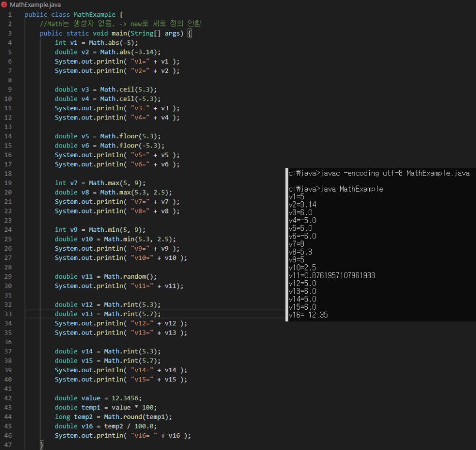The width and height of the screenshot is (476, 450).
Task: Click line number 33 on the highlighted line
Action: point(9,314)
